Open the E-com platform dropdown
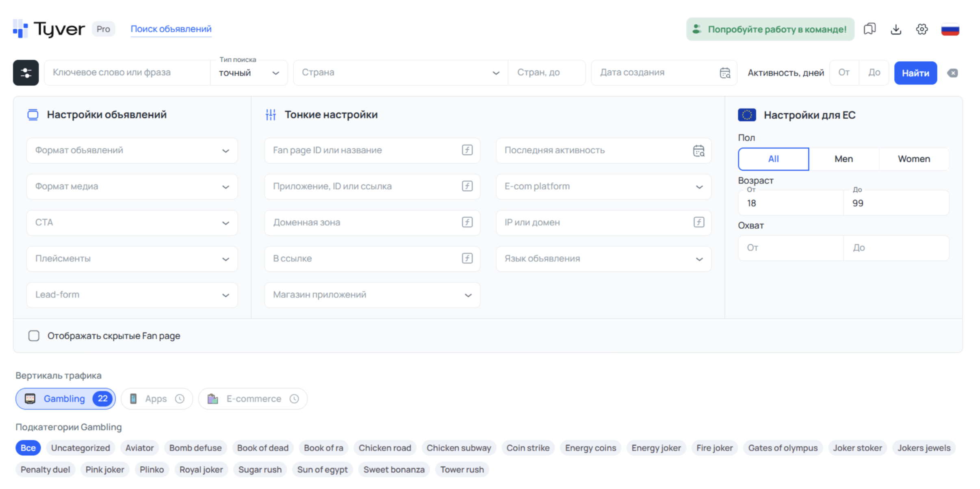This screenshot has height=489, width=980. pos(603,187)
